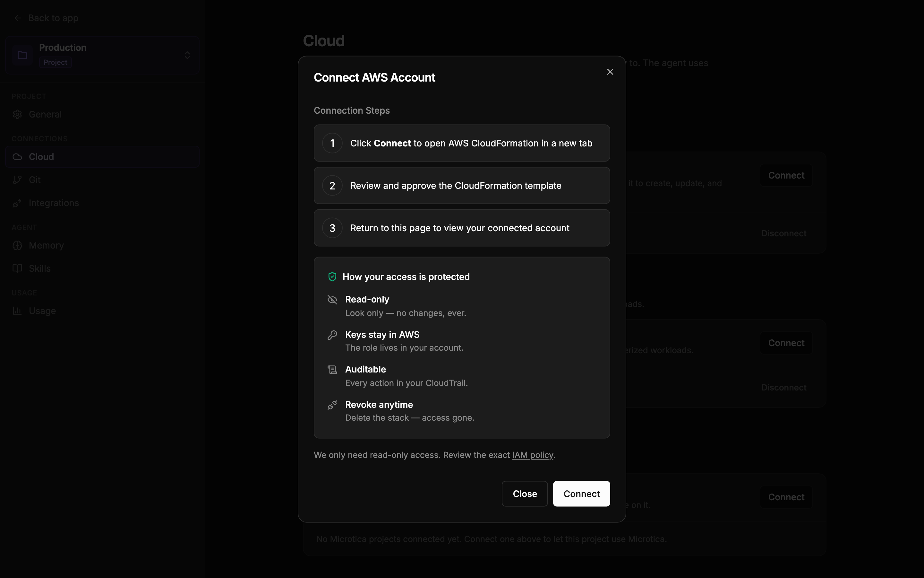The width and height of the screenshot is (924, 578).
Task: Open the IAM policy link
Action: pyautogui.click(x=532, y=455)
